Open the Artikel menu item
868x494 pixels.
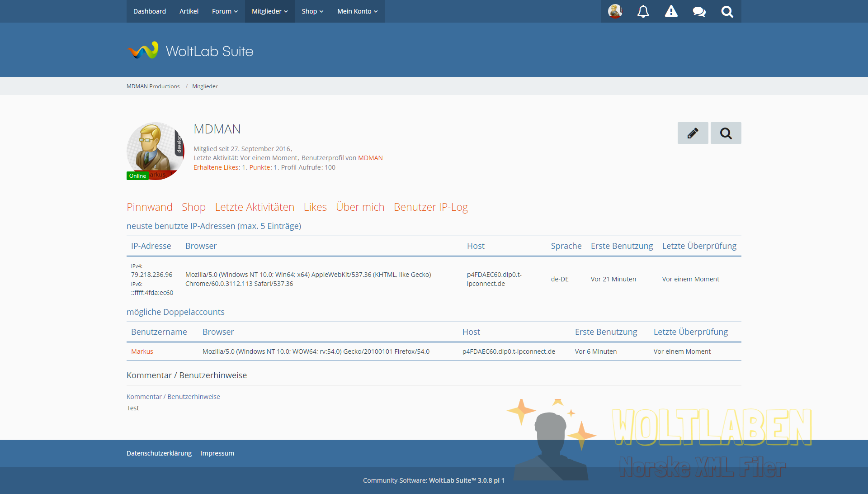189,11
